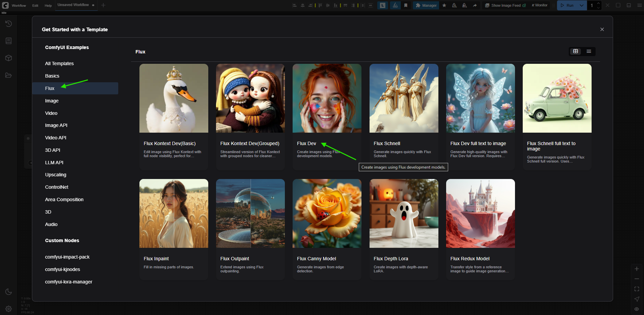Click the bookmark toolbar icon
Image resolution: width=644 pixels, height=315 pixels.
406,5
